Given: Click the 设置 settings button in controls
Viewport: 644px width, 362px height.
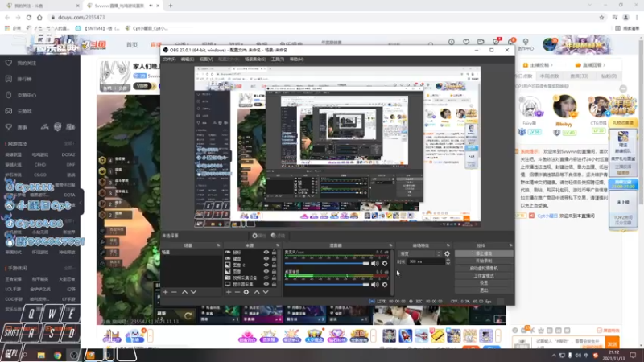Looking at the screenshot, I should pos(484,282).
